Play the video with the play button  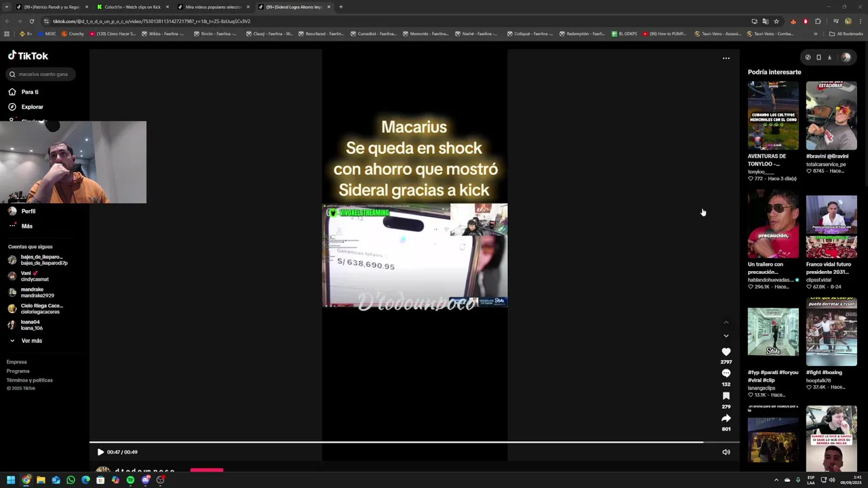click(100, 452)
